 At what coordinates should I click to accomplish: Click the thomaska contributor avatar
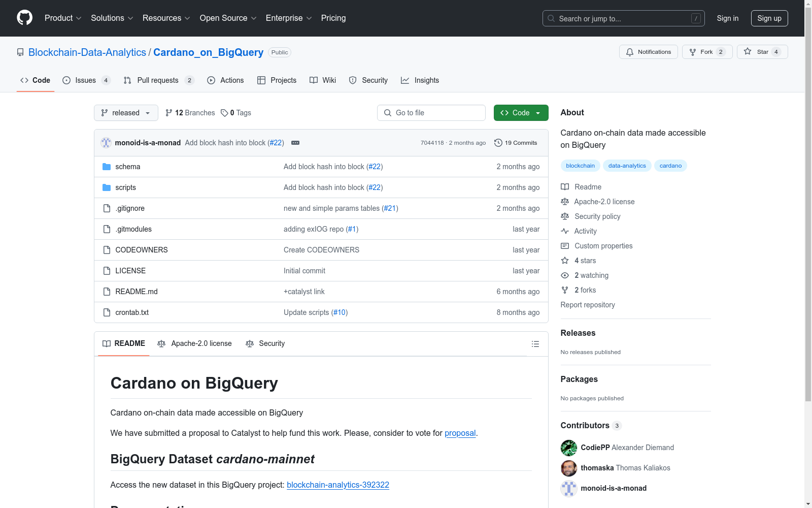point(569,468)
